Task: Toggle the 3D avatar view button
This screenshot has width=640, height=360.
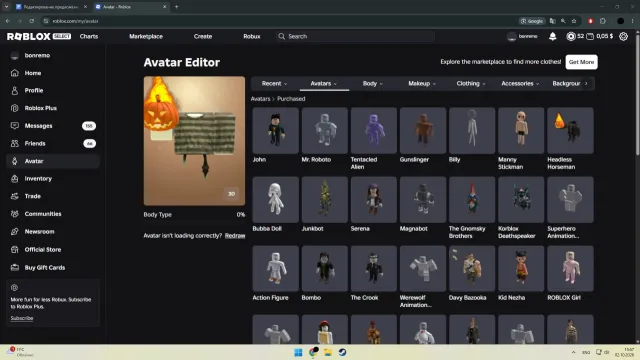Action: (x=231, y=194)
